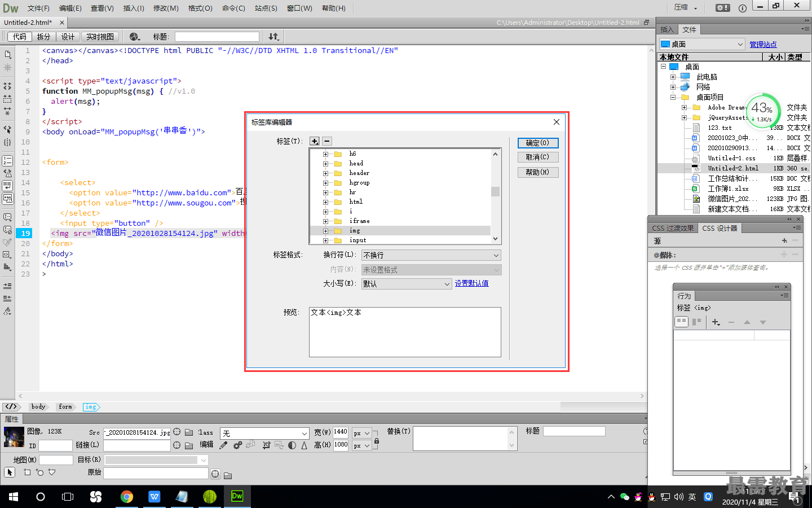This screenshot has width=812, height=508.
Task: Select the img tag in status bar
Action: [x=91, y=407]
